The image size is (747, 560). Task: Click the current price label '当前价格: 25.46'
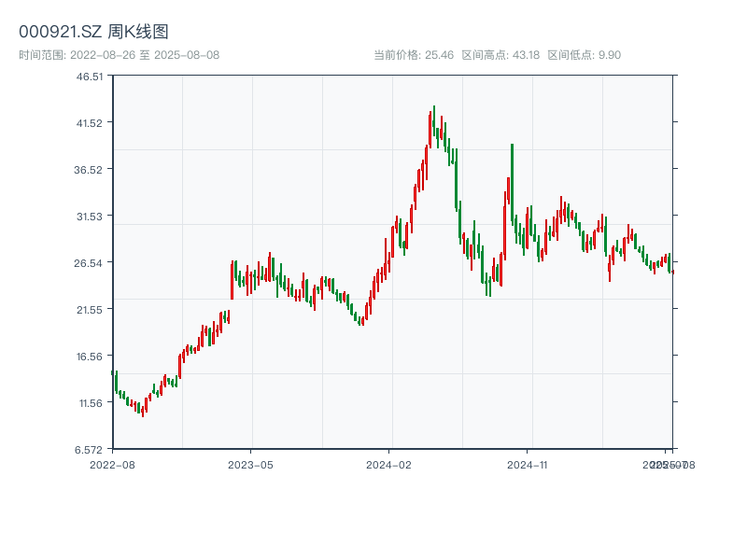pos(414,55)
